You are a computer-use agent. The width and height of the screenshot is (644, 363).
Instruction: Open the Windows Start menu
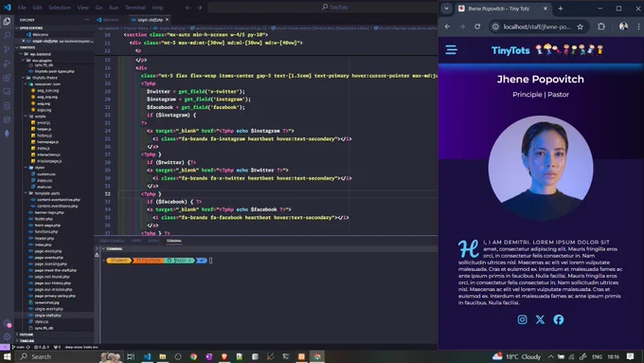[7, 356]
